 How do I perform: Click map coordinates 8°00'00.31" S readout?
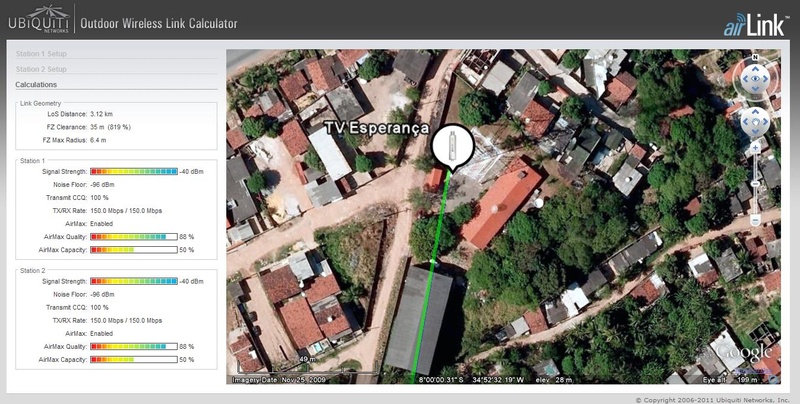[441, 380]
